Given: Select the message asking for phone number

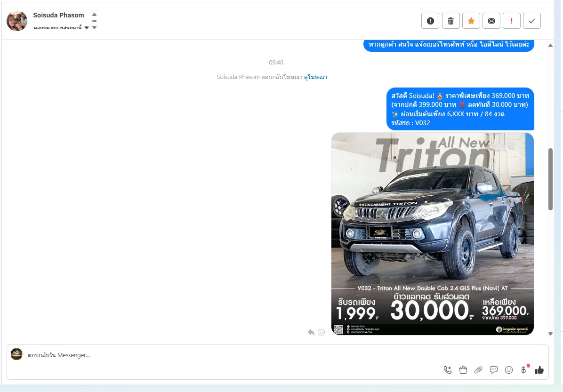Looking at the screenshot, I should click(x=449, y=45).
